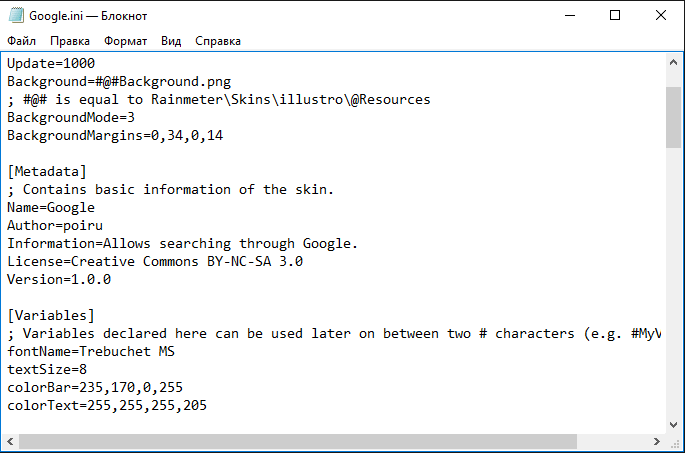Click the horizontal scrollbar right arrow
This screenshot has height=453, width=685.
657,441
